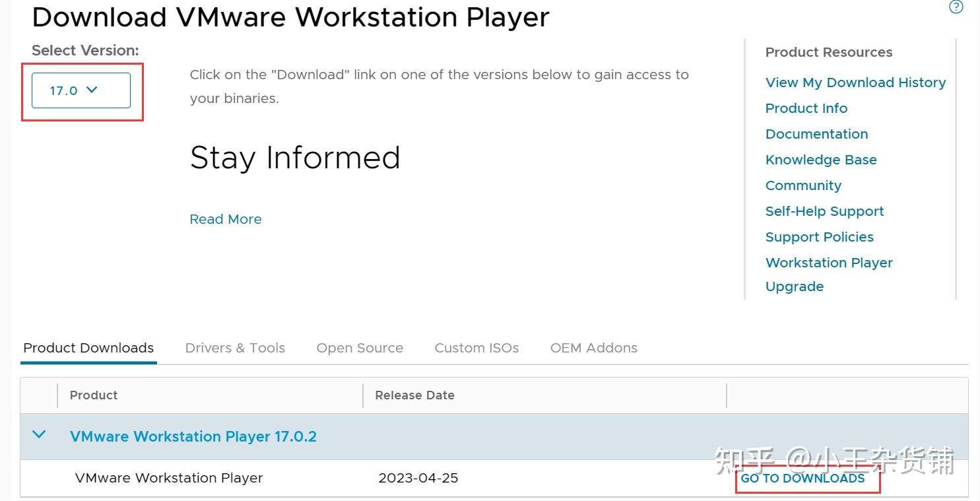Expand the VMware Workstation Player 17.0.2 row

pos(39,435)
